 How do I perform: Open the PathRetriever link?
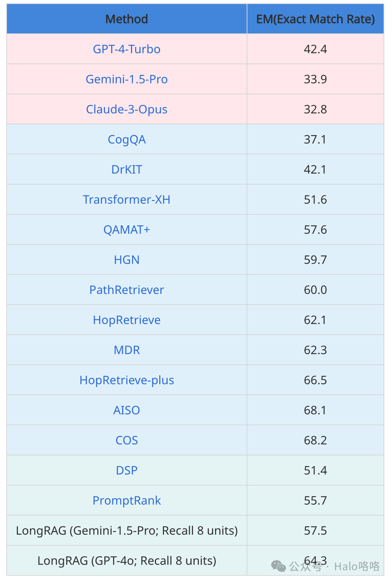(127, 290)
